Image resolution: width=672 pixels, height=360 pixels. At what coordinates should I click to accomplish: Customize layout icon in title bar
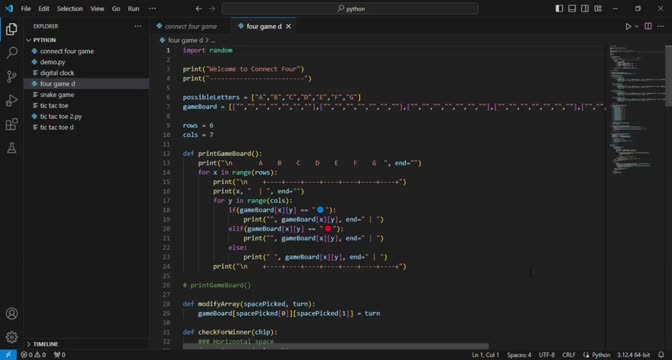pyautogui.click(x=598, y=9)
